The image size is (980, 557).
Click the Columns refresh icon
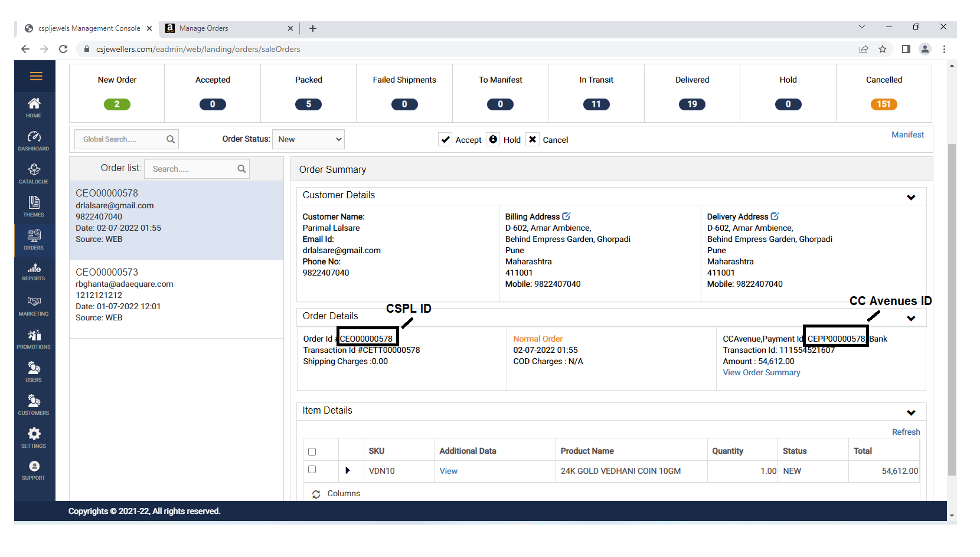tap(316, 494)
